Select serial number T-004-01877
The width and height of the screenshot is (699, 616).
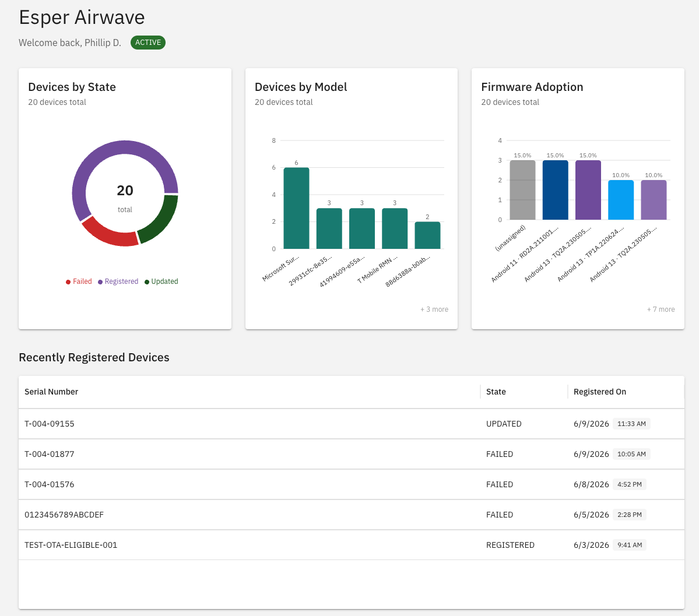coord(50,454)
